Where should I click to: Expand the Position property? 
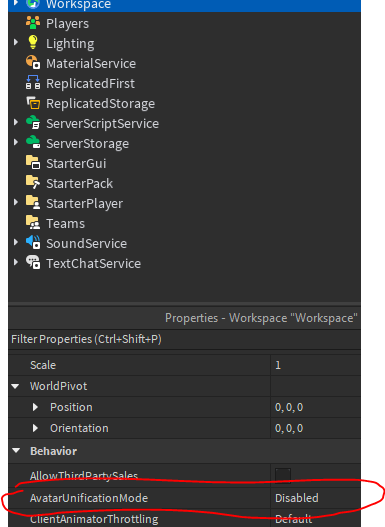click(x=35, y=407)
